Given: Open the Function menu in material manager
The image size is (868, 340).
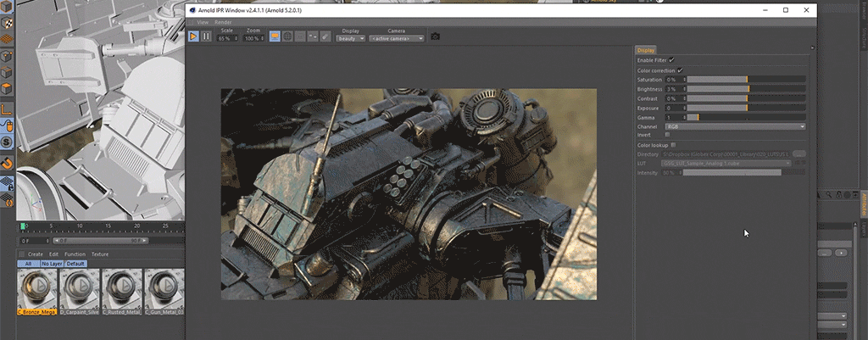Looking at the screenshot, I should click(75, 254).
